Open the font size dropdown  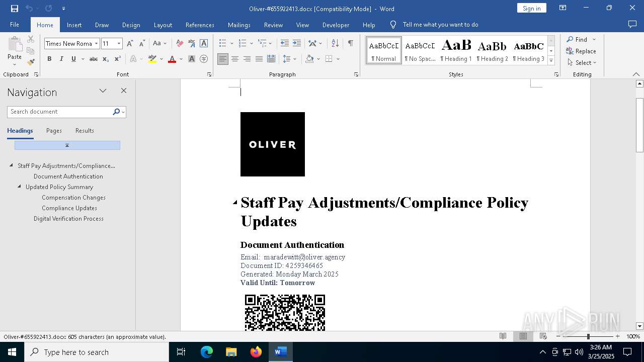pyautogui.click(x=119, y=44)
